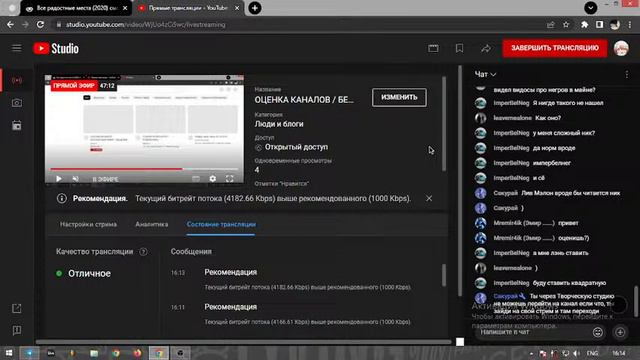Open the emoji picker in chat
Viewport: 640px width, 360px height.
coord(598,332)
